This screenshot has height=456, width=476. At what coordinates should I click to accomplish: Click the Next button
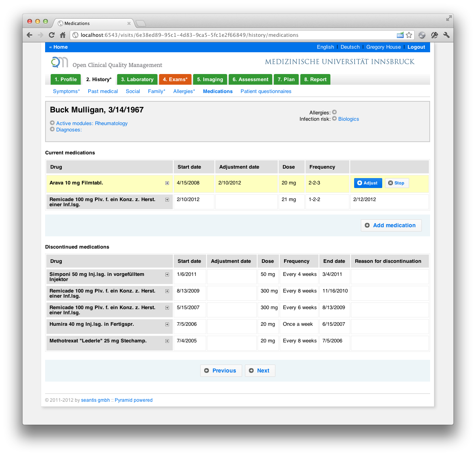[x=260, y=370]
